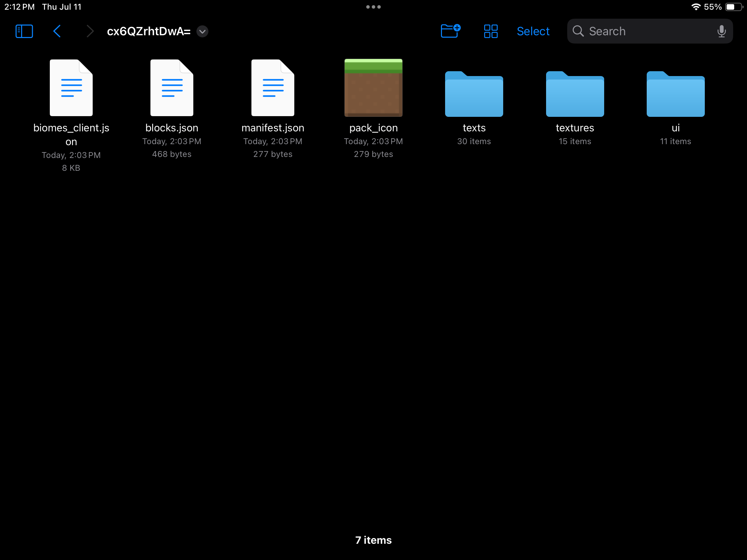The height and width of the screenshot is (560, 747).
Task: Tap the battery indicator in status bar
Action: click(x=734, y=7)
